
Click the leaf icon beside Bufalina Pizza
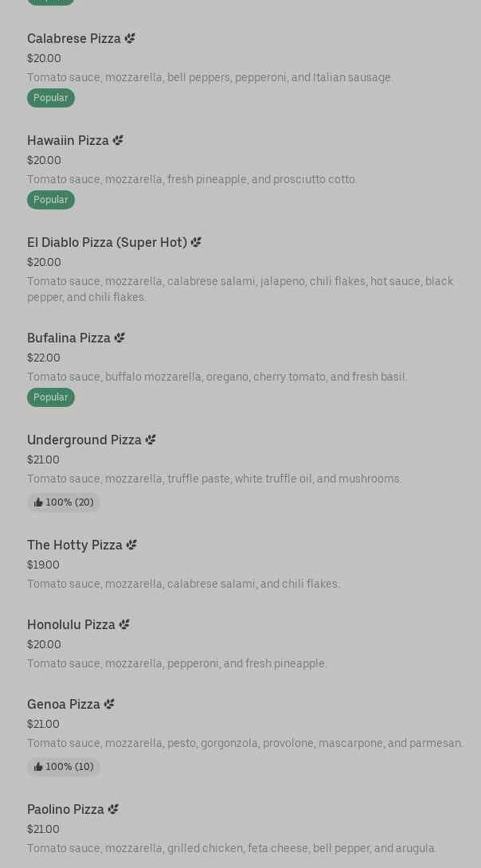(x=119, y=338)
